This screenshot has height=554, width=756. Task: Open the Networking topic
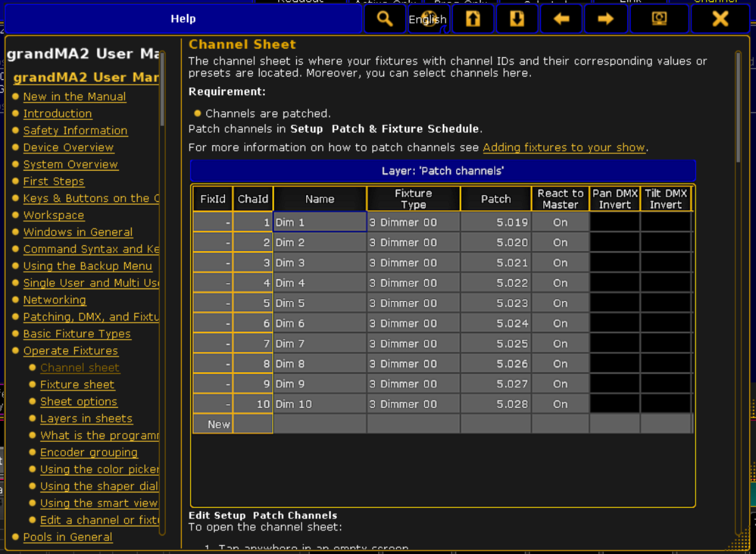coord(54,300)
